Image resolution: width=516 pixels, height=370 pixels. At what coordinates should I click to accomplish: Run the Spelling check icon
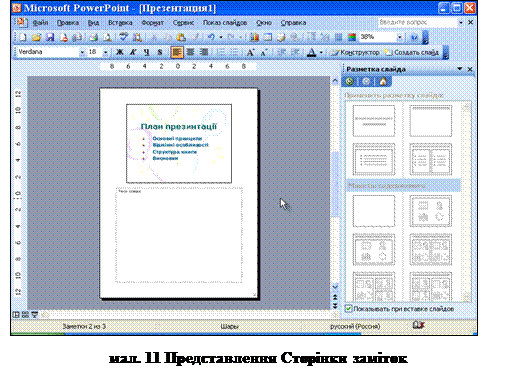point(123,37)
